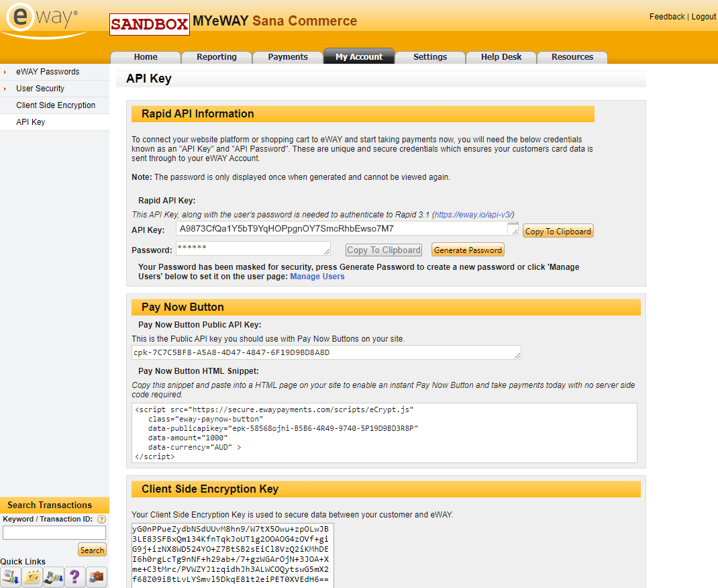Click the API Key page title
Viewport: 718px width, 588px height.
pos(149,79)
